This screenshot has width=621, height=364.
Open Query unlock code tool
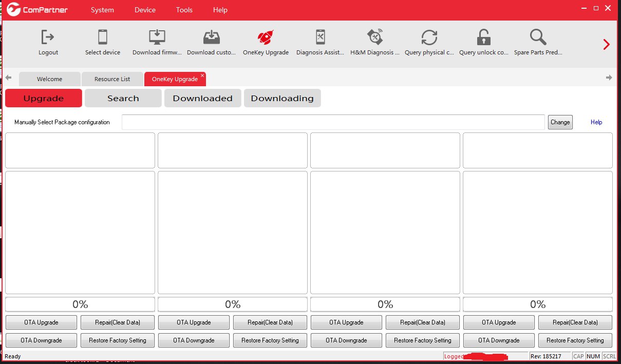(x=483, y=42)
